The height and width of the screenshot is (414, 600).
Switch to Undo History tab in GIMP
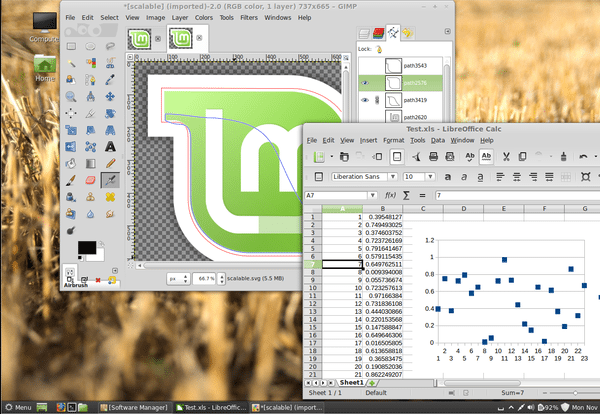408,33
